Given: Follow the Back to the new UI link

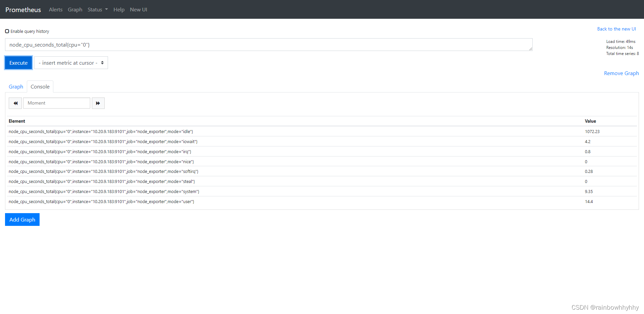Looking at the screenshot, I should pos(616,29).
